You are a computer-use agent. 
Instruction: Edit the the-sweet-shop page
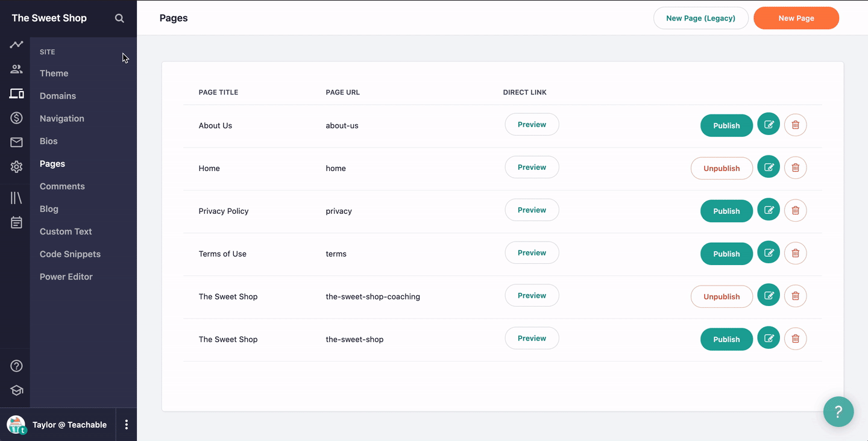769,338
